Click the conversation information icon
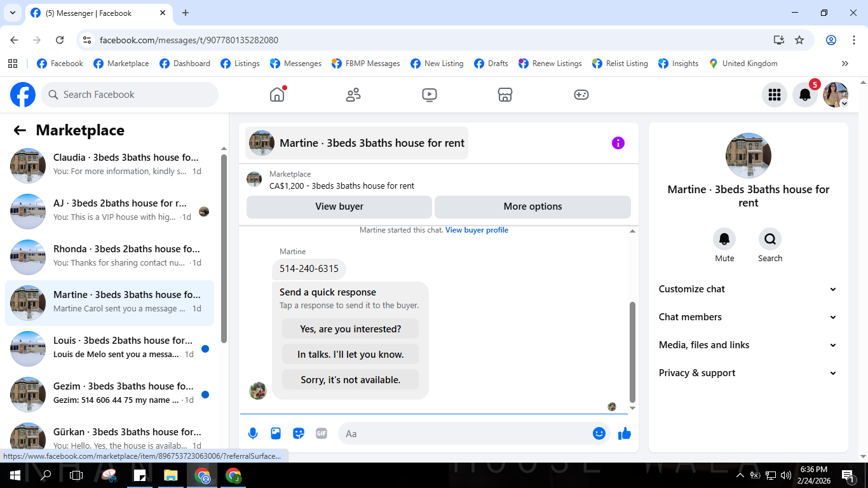The height and width of the screenshot is (488, 868). coord(618,143)
